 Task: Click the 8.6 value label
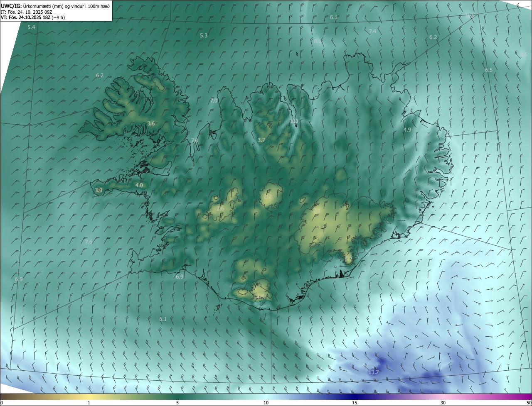[x=524, y=54]
